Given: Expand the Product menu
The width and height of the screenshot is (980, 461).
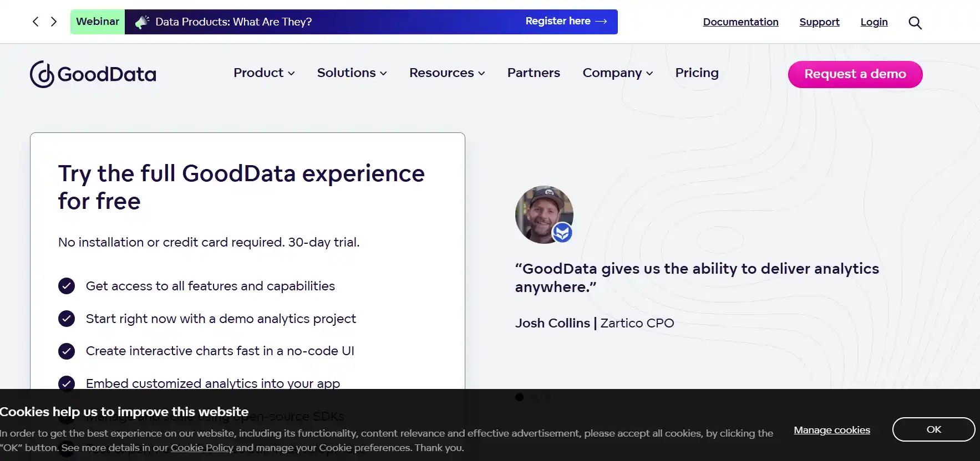Looking at the screenshot, I should [264, 73].
